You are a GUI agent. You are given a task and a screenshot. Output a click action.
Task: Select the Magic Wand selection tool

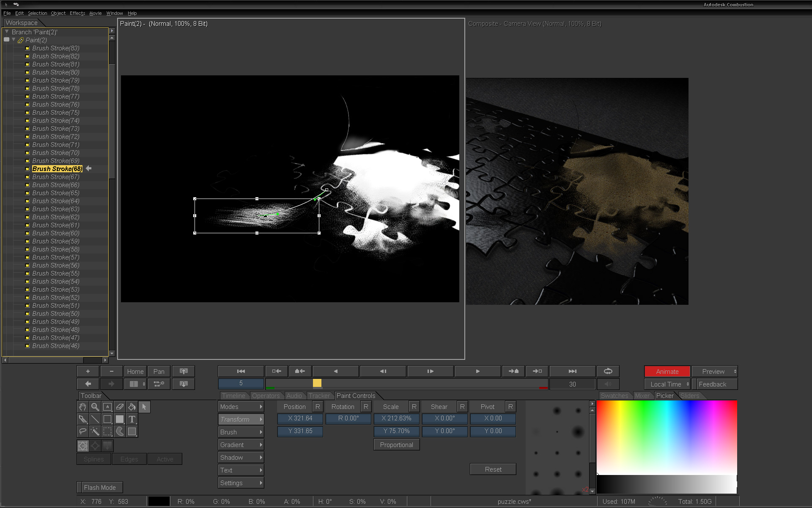click(x=95, y=431)
